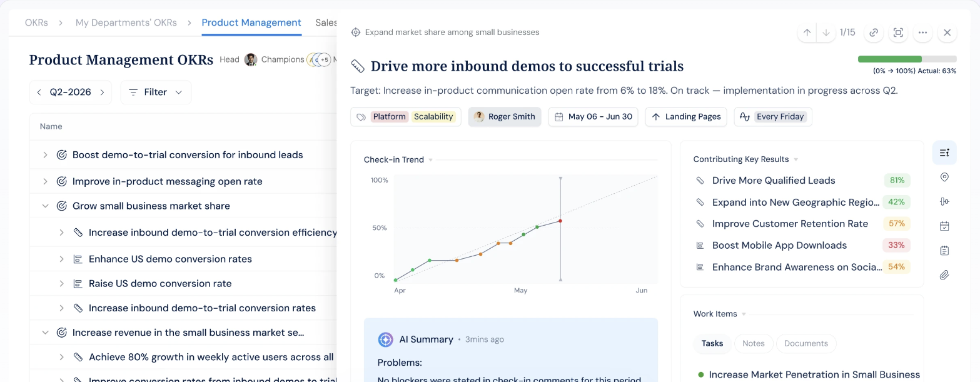Expand Raise US demo conversion rate row
Viewport: 980px width, 382px height.
click(61, 283)
